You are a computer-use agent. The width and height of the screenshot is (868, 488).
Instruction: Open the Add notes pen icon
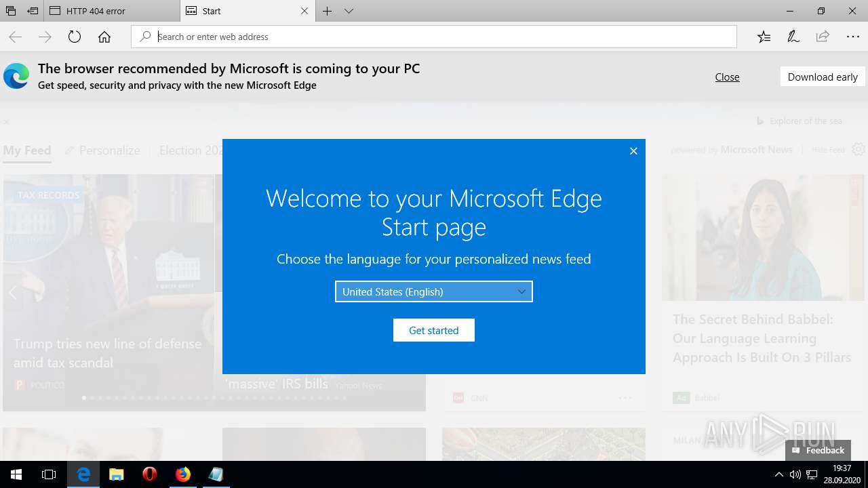pos(793,37)
